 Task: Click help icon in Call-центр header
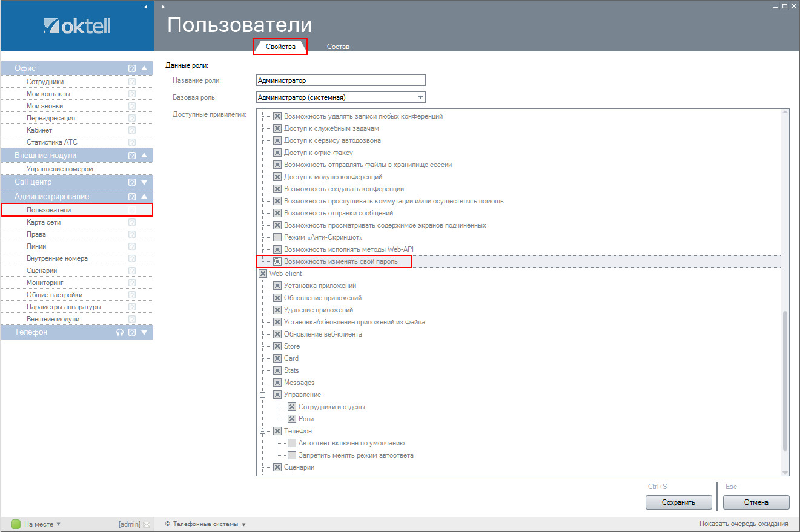131,182
